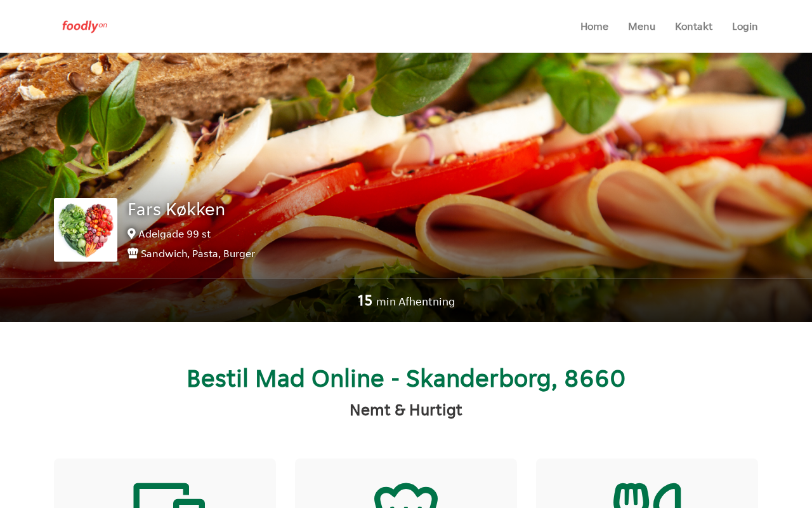Click the Skanderborg, 8660 location text
812x508 pixels.
516,378
